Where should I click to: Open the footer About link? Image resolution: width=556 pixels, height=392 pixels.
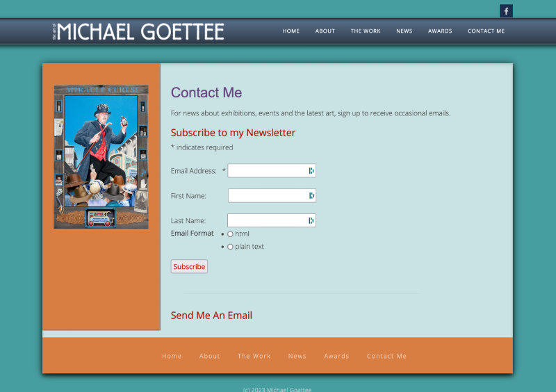click(x=209, y=356)
